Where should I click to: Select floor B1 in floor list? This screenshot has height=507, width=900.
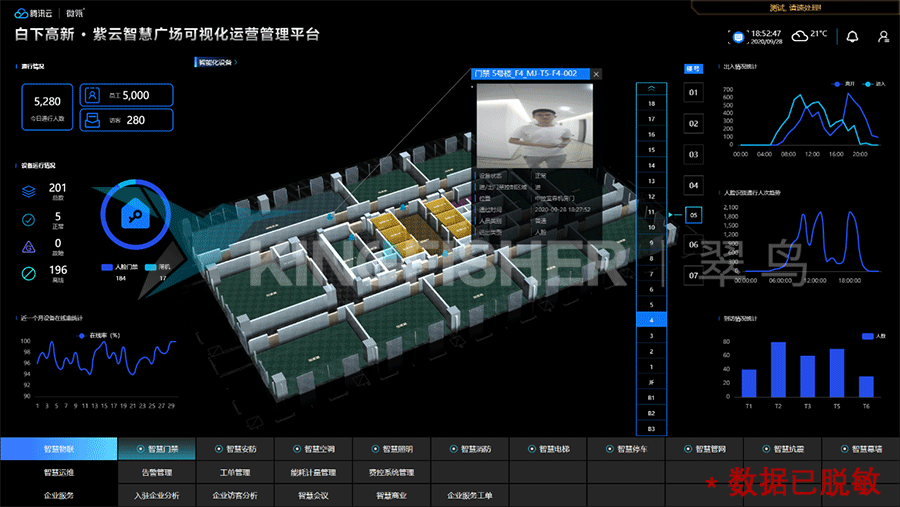coord(651,397)
